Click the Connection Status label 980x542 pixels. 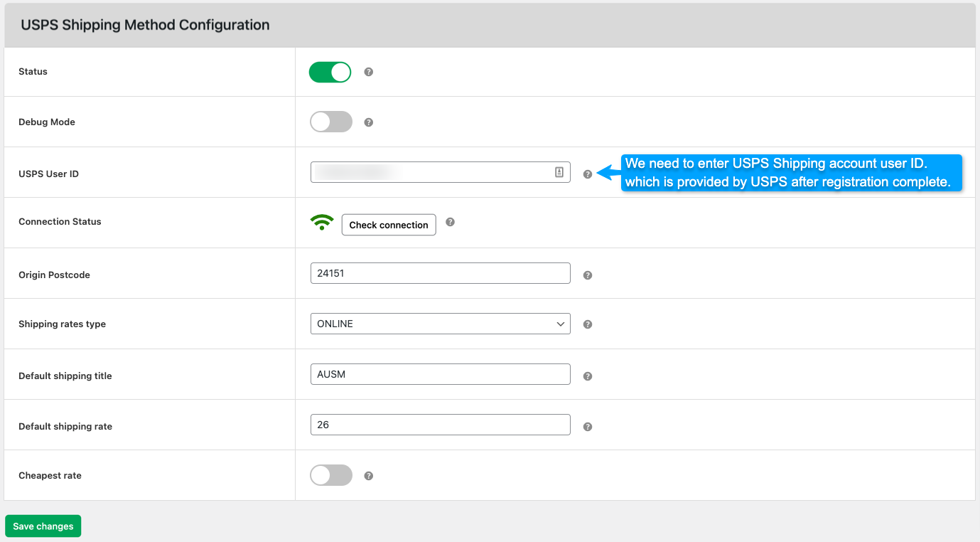(x=60, y=222)
